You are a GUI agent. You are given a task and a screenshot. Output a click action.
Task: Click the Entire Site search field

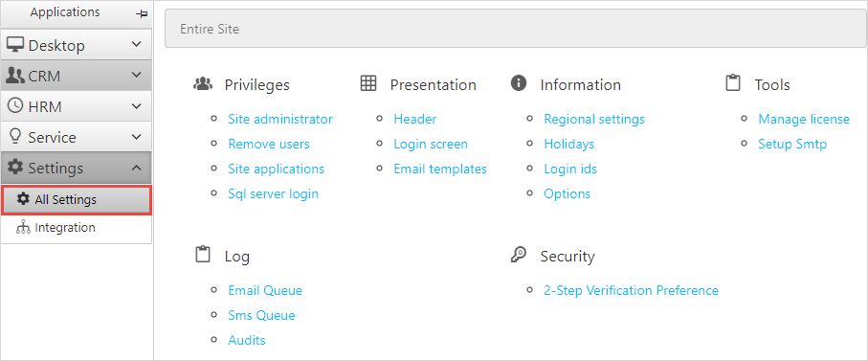click(x=517, y=29)
